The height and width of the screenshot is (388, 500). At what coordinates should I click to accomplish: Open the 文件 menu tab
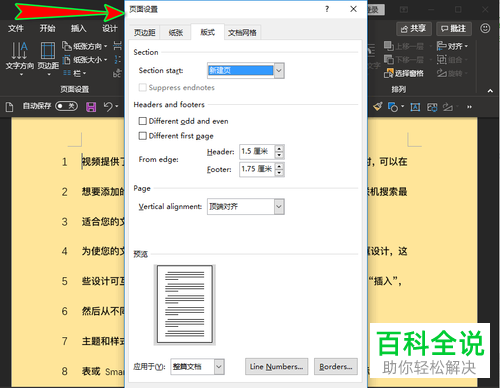pyautogui.click(x=16, y=28)
